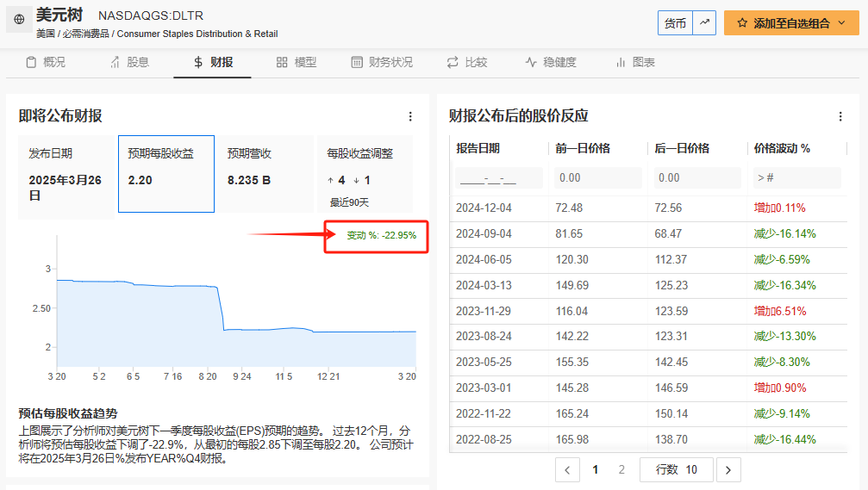This screenshot has height=490, width=868.
Task: Click the 预估每股收益趋势 heading
Action: coord(68,413)
